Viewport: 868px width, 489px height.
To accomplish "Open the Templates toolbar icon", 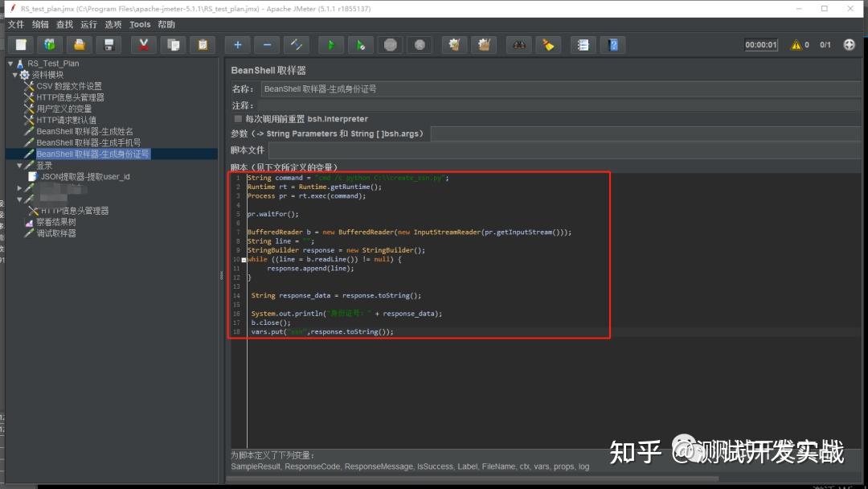I will pyautogui.click(x=50, y=45).
